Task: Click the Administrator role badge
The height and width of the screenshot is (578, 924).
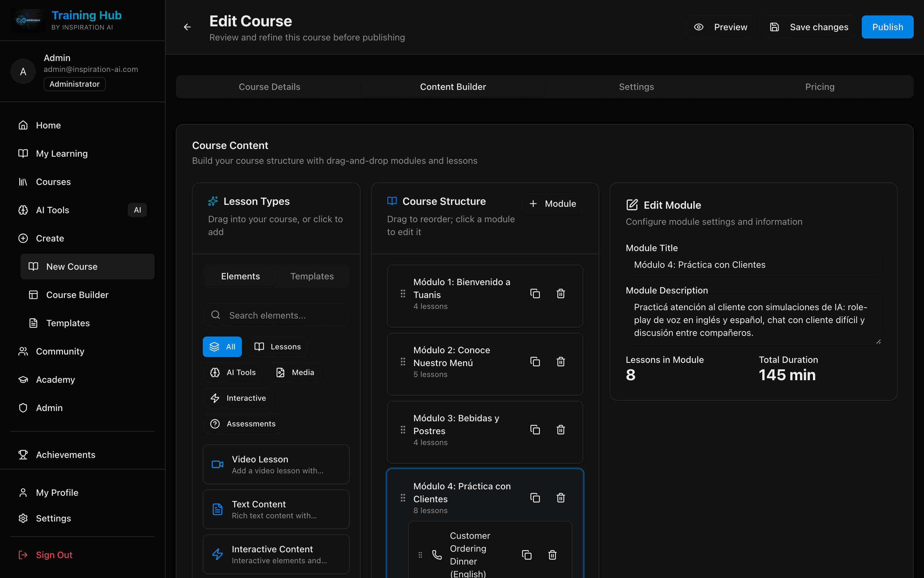Action: click(74, 84)
